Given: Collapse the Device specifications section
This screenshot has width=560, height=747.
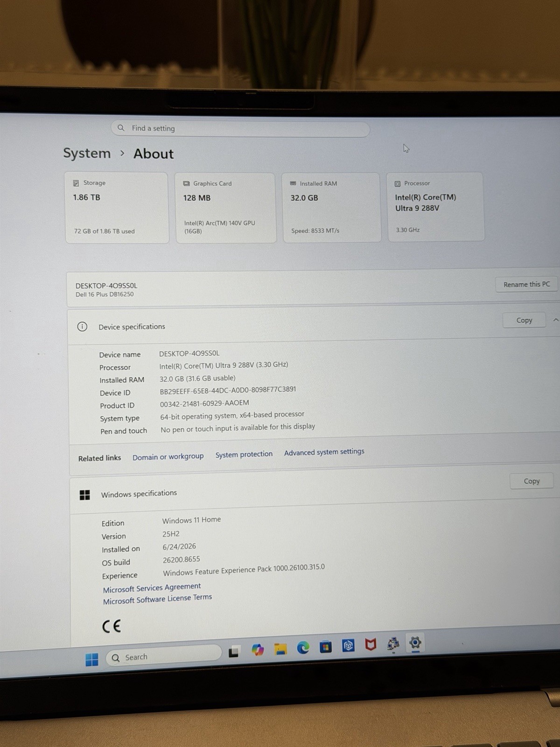Looking at the screenshot, I should click(555, 320).
